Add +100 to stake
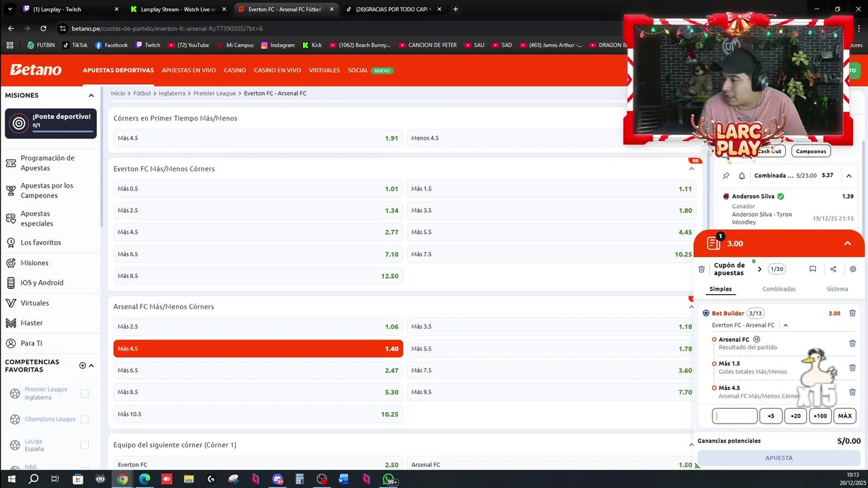 click(820, 416)
